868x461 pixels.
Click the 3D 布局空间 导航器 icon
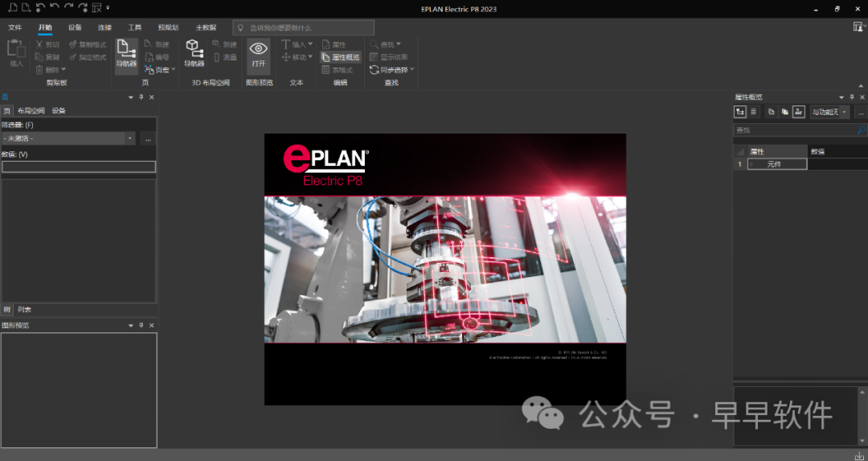tap(194, 53)
